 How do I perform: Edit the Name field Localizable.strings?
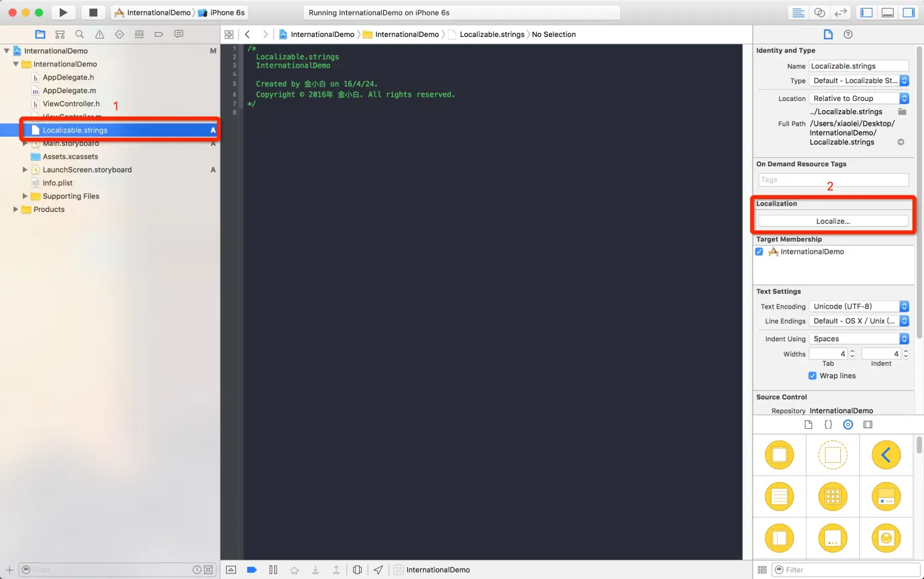[859, 66]
